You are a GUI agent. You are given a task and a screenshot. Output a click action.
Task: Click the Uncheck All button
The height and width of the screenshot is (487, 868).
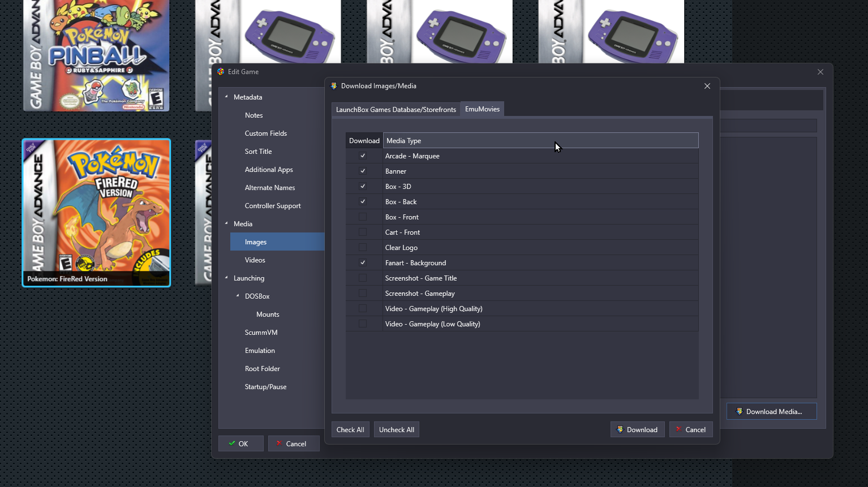click(397, 429)
